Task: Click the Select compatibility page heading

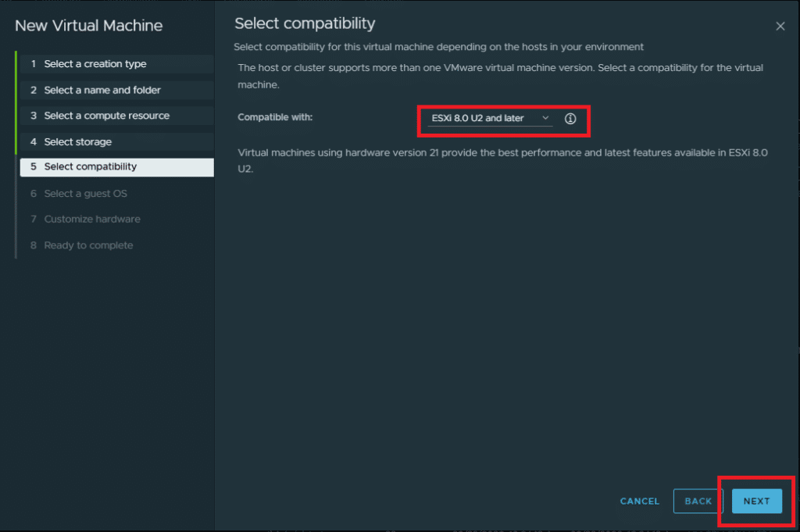Action: coord(305,23)
